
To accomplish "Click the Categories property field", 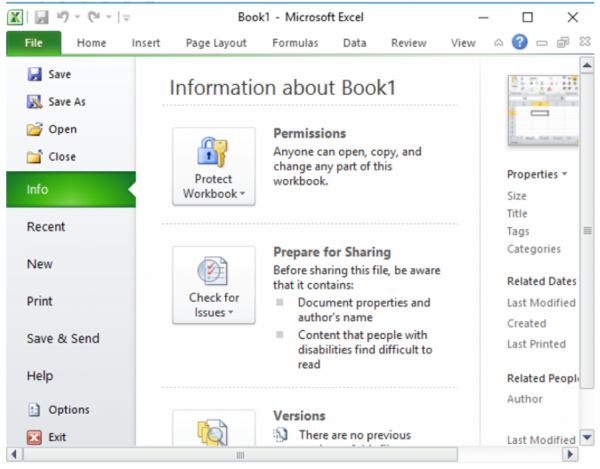I will [x=534, y=249].
